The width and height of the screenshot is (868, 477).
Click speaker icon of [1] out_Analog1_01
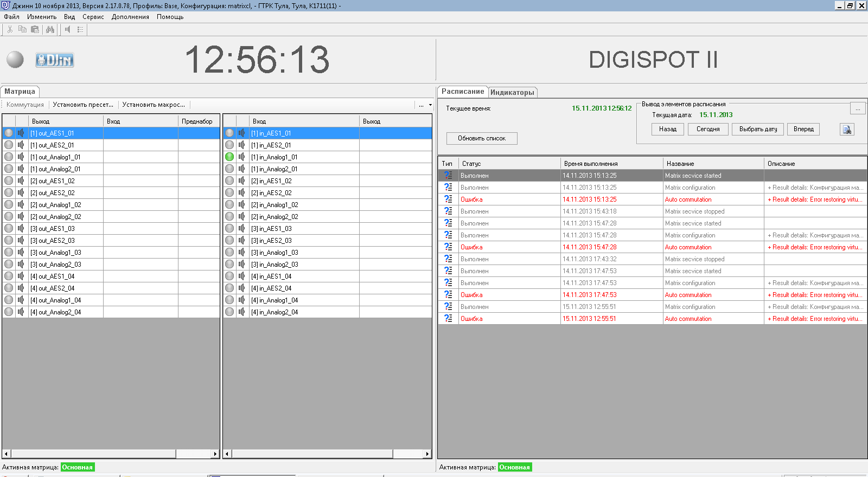(21, 157)
